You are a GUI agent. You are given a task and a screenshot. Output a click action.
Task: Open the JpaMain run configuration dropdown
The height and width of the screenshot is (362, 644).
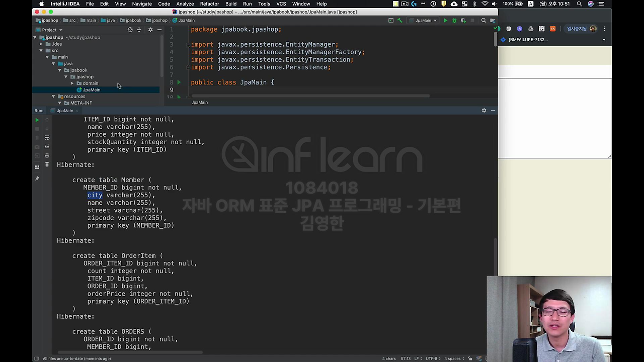(x=423, y=21)
